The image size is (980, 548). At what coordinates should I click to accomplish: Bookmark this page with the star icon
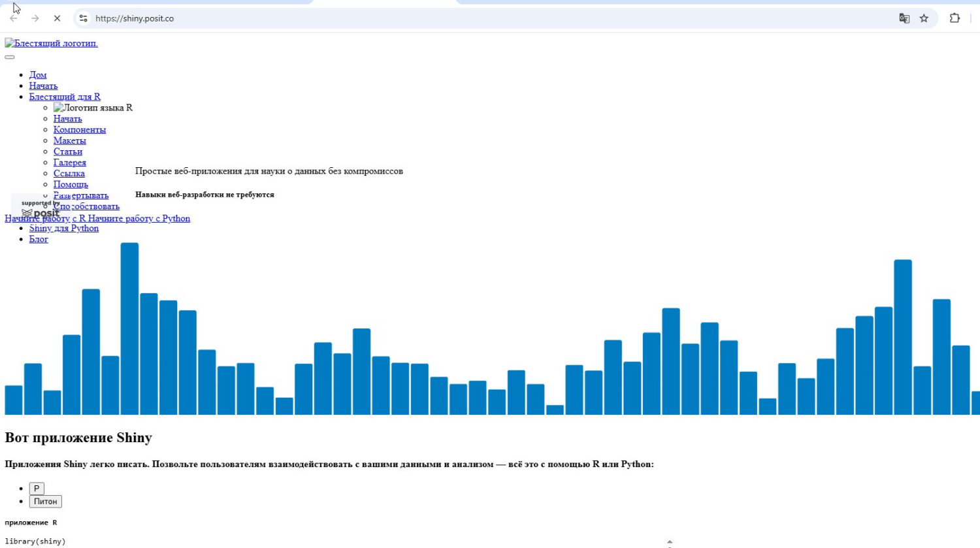924,18
